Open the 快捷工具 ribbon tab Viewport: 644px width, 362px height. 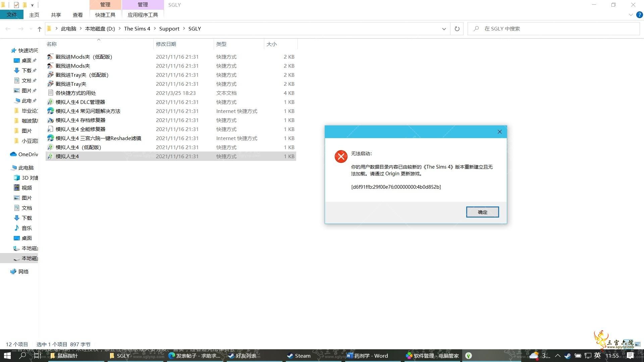point(105,15)
